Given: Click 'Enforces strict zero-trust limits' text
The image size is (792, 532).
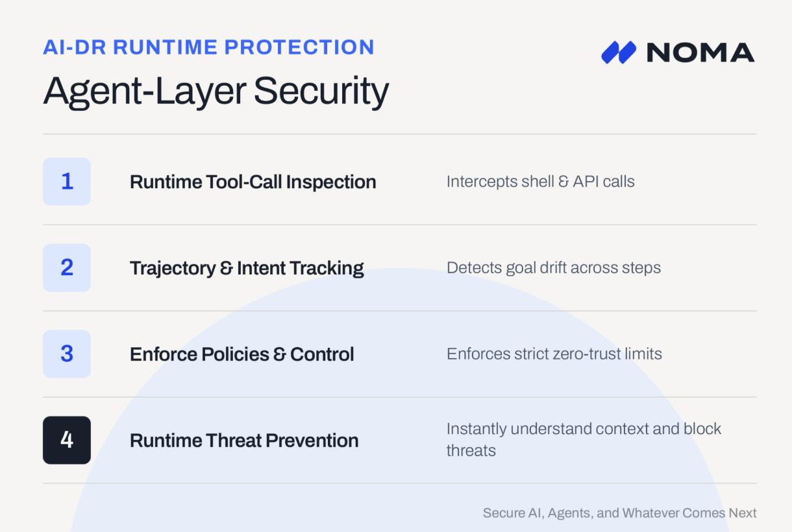Looking at the screenshot, I should (x=554, y=354).
